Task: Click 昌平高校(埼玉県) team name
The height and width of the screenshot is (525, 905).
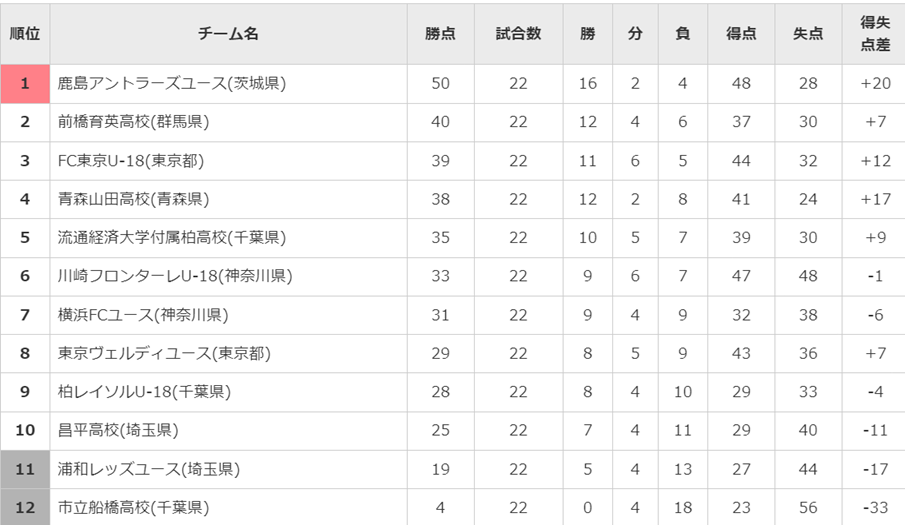Action: coord(118,430)
